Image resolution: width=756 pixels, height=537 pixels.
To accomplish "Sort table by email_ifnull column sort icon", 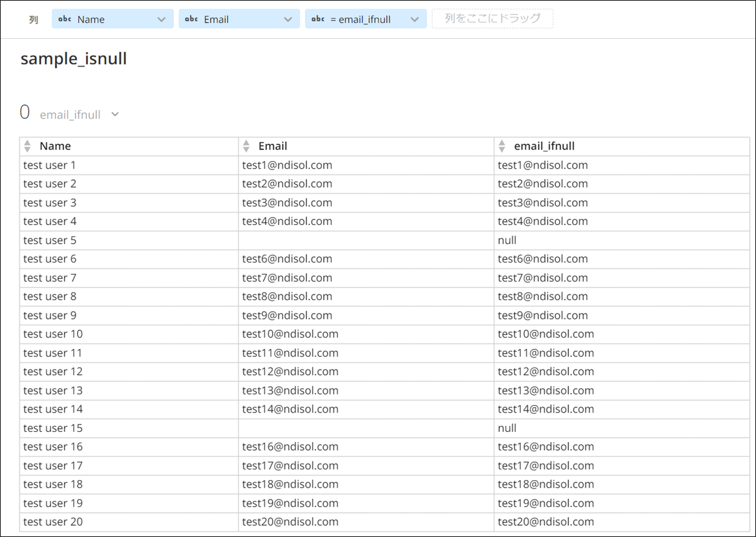I will pyautogui.click(x=501, y=146).
